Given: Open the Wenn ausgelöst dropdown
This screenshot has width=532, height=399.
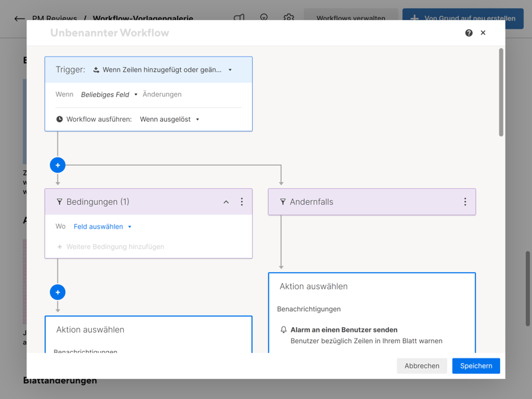Looking at the screenshot, I should click(x=170, y=120).
